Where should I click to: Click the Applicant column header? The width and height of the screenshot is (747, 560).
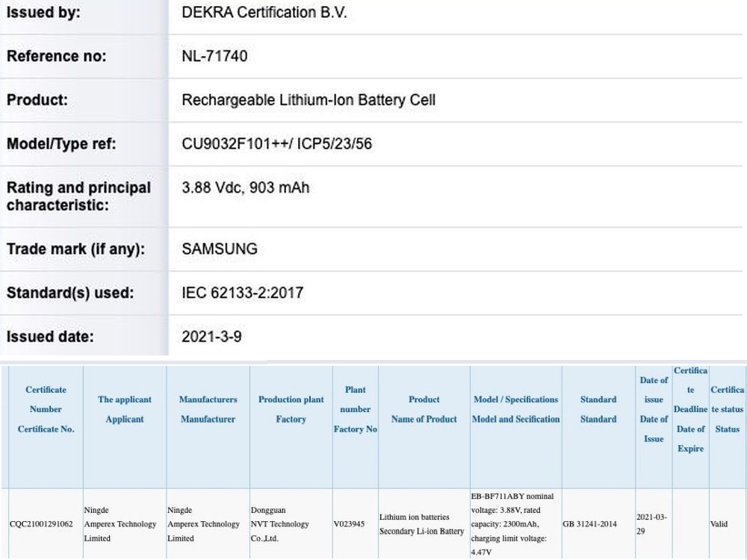click(125, 409)
